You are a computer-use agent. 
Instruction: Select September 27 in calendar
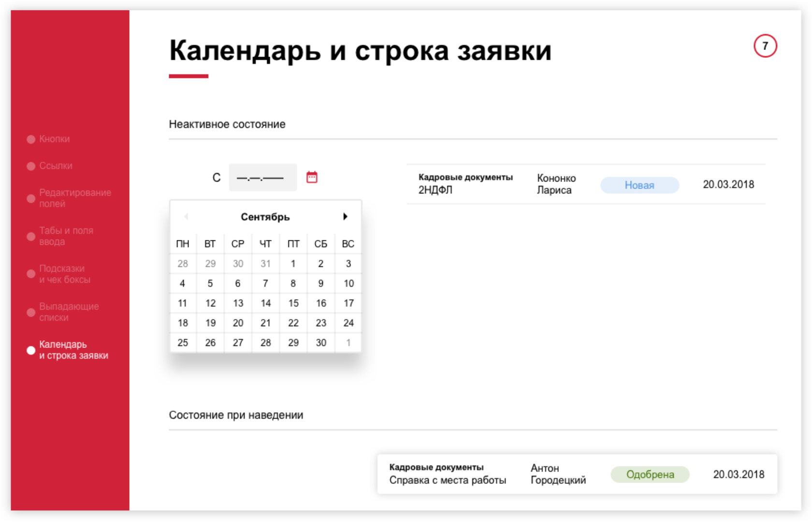[x=238, y=343]
